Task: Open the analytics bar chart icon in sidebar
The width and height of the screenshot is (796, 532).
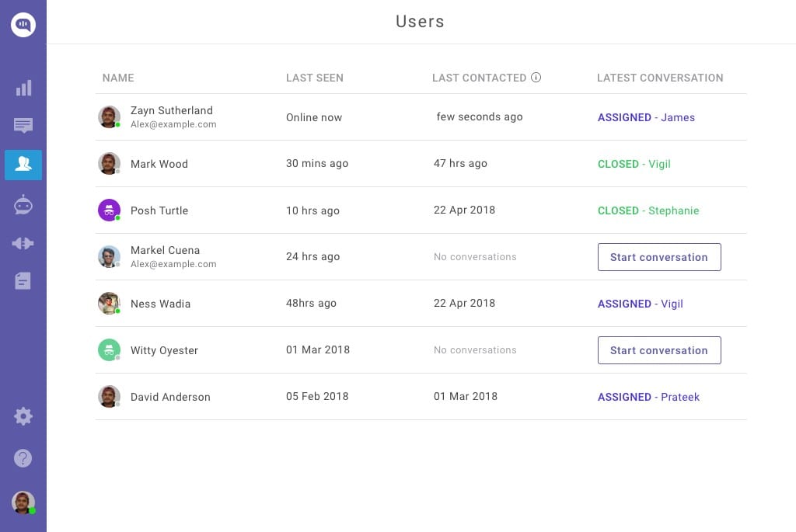Action: [23, 88]
